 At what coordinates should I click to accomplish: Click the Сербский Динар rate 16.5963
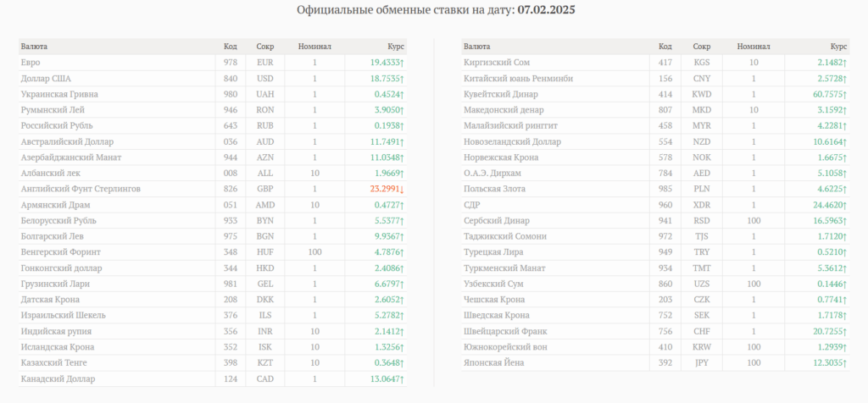click(830, 221)
